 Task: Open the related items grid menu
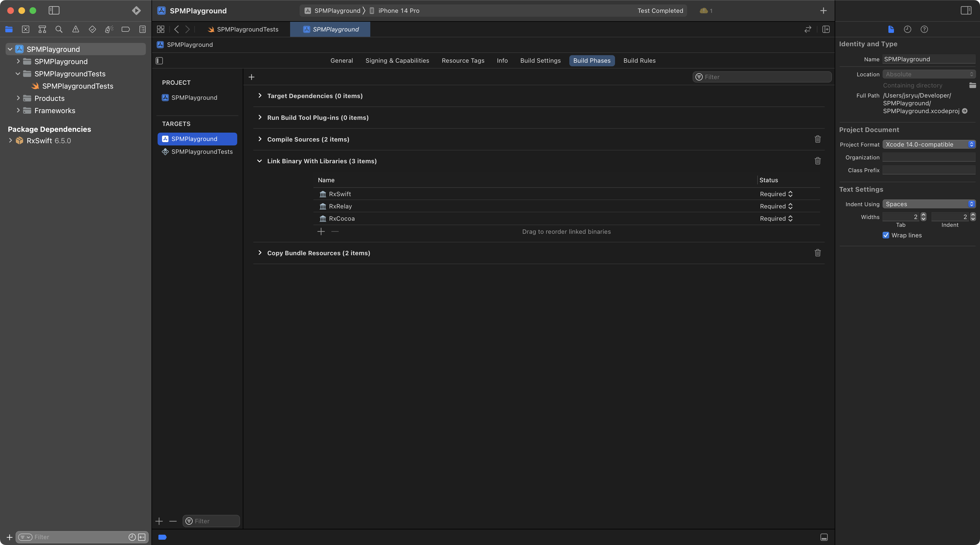click(161, 29)
